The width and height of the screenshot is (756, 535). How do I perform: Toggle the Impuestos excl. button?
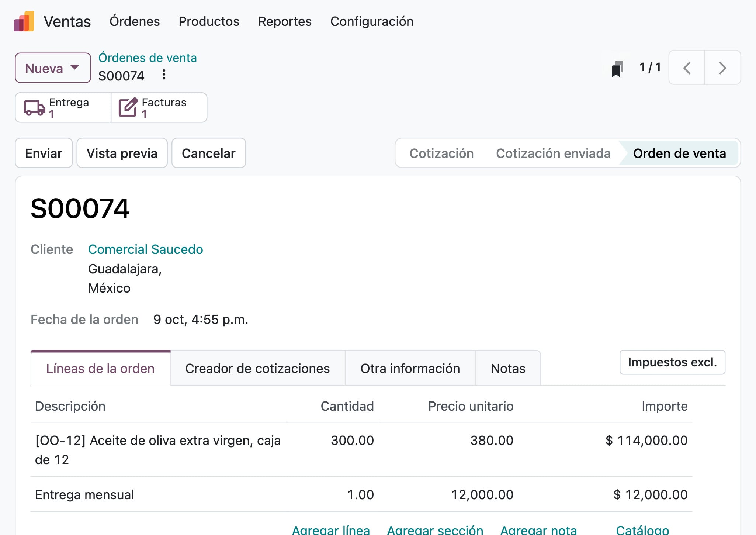coord(672,362)
